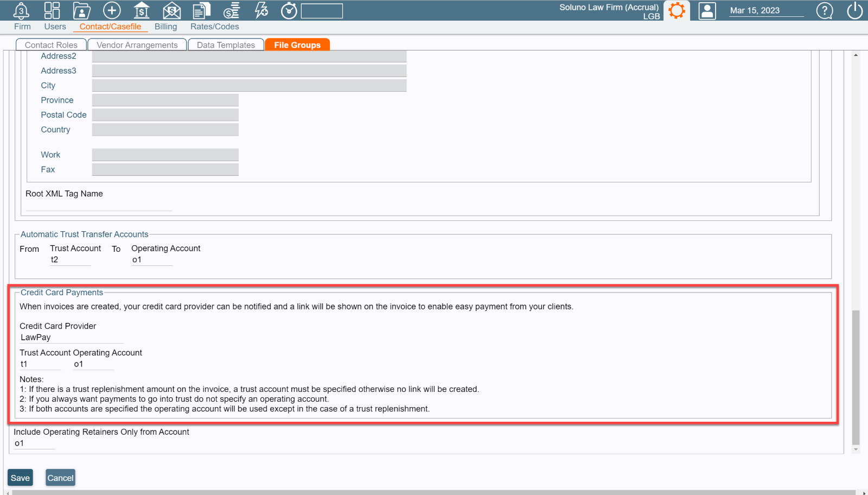Open the Credit Card Provider selector showing LawPay
Image resolution: width=868 pixels, height=495 pixels.
[71, 337]
